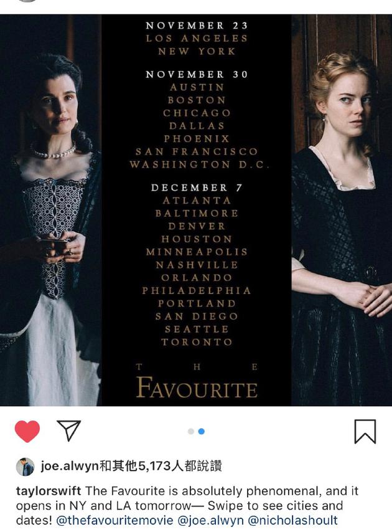Viewport: 392px width, 532px height.
Task: Share the post via paper plane icon
Action: (69, 430)
